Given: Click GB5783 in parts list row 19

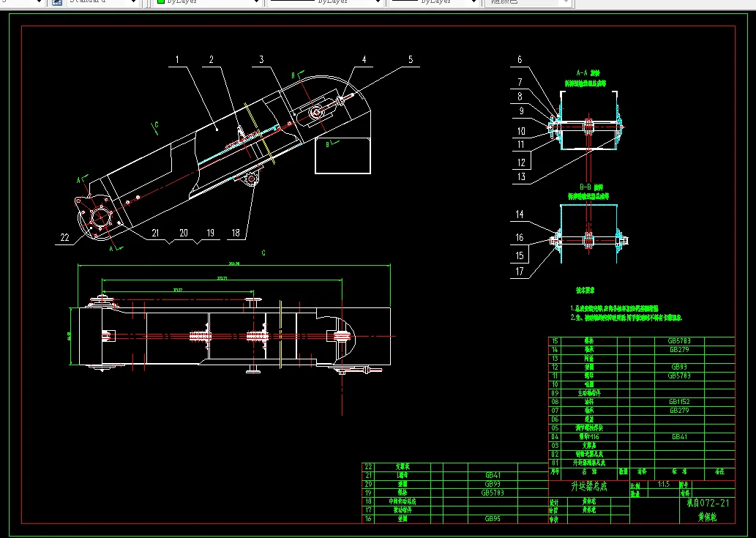Looking at the screenshot, I should point(493,493).
